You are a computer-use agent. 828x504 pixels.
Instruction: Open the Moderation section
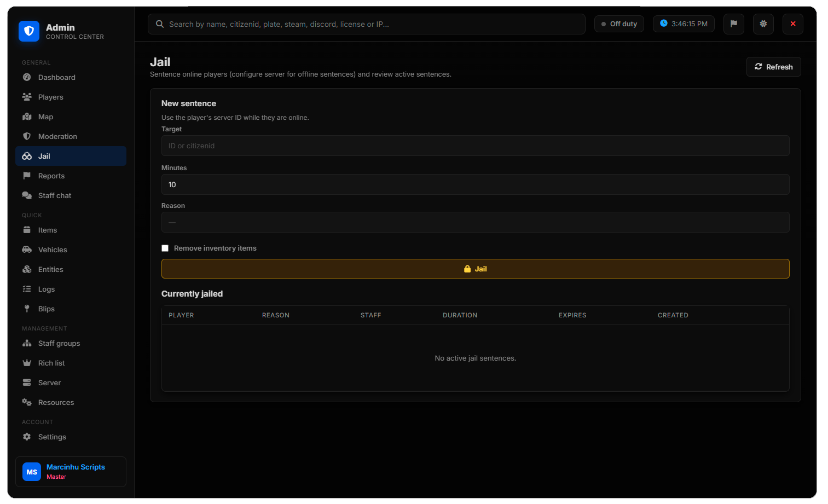point(71,136)
